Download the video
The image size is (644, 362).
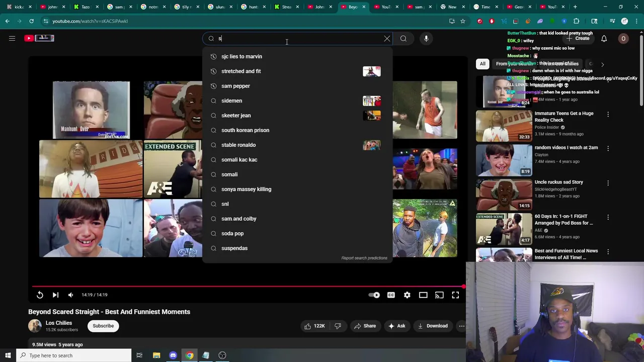click(x=432, y=326)
